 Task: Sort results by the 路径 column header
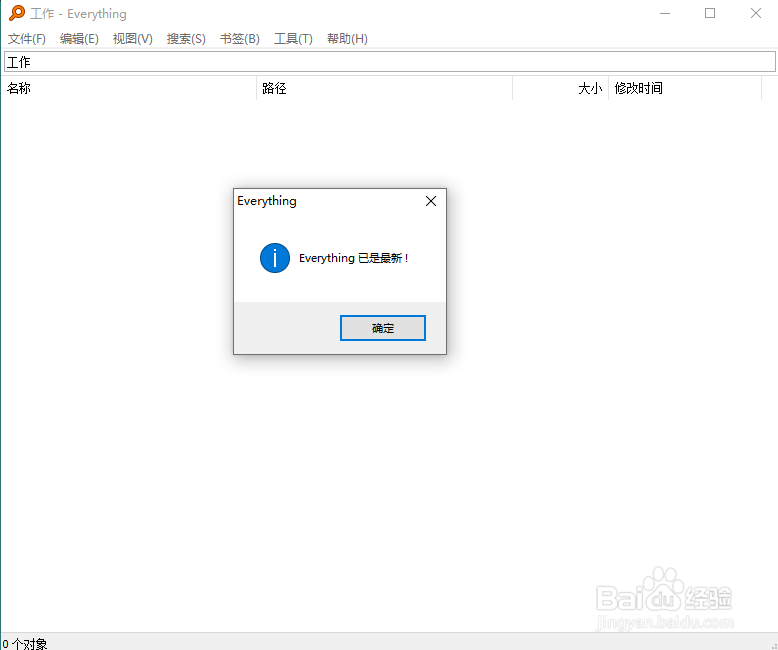click(x=385, y=88)
